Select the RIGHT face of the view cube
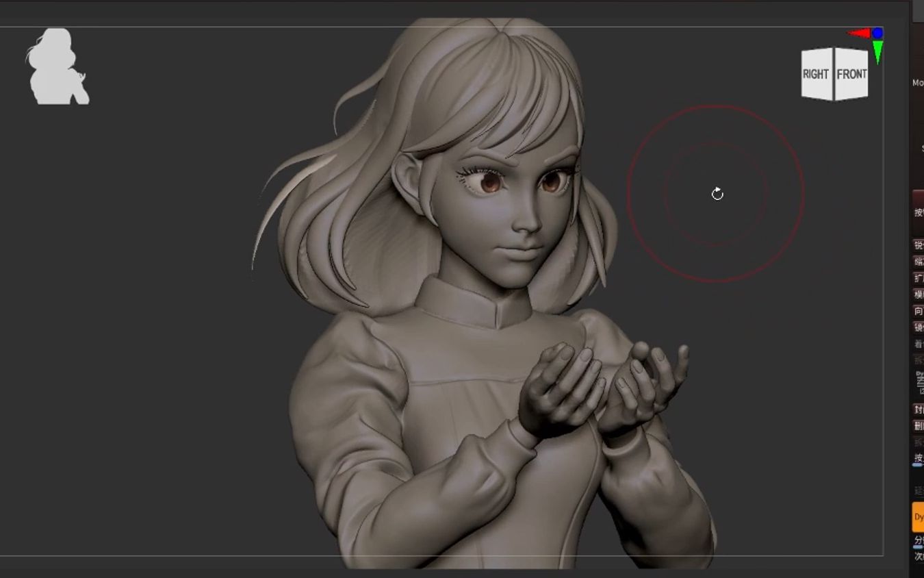Screen dimensions: 924x578 817,74
